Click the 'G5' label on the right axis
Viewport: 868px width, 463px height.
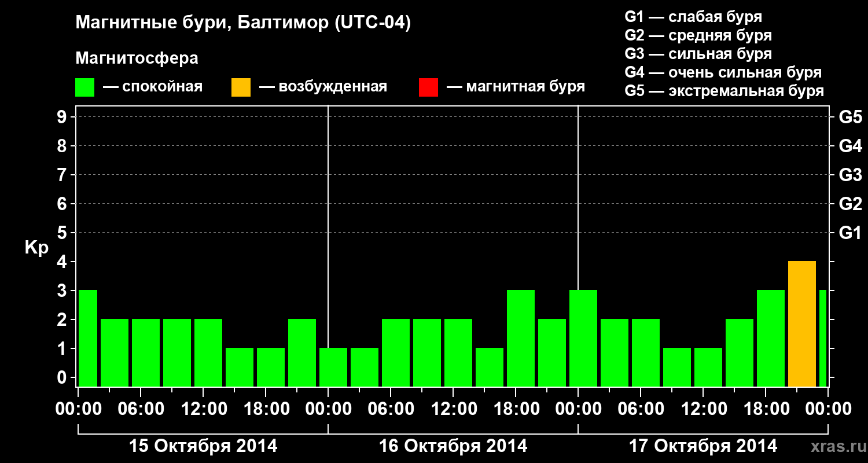850,117
